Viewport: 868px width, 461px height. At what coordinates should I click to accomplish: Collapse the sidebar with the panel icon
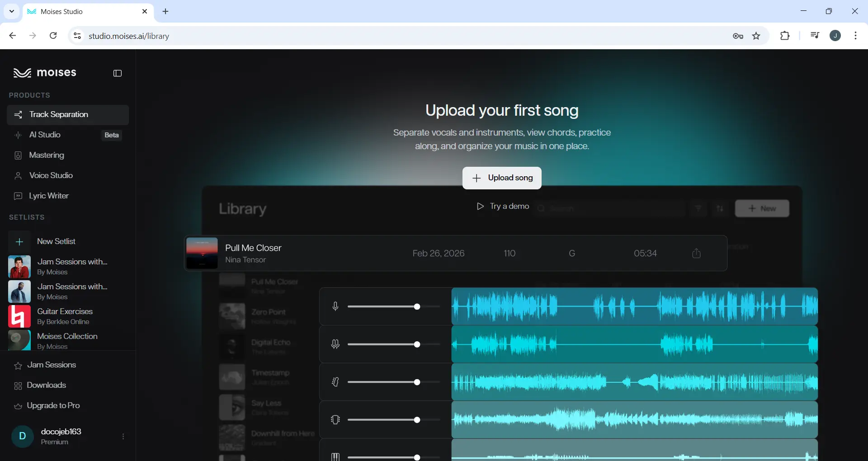118,73
